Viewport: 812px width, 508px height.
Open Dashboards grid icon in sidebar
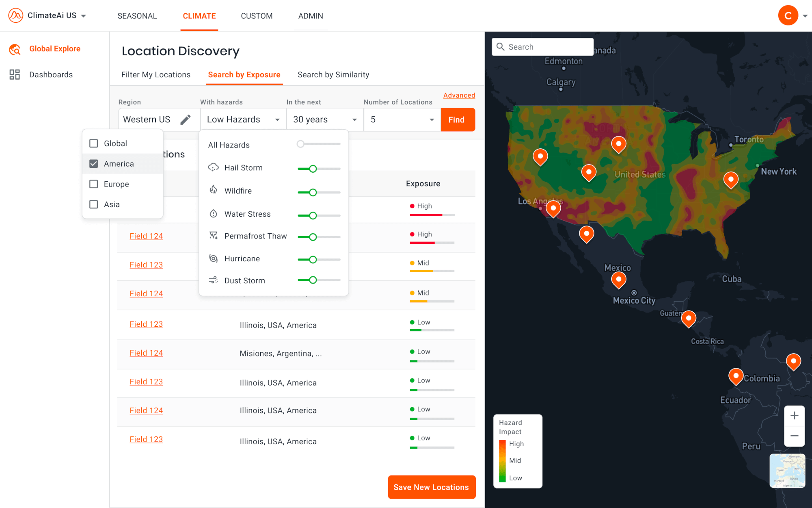15,74
